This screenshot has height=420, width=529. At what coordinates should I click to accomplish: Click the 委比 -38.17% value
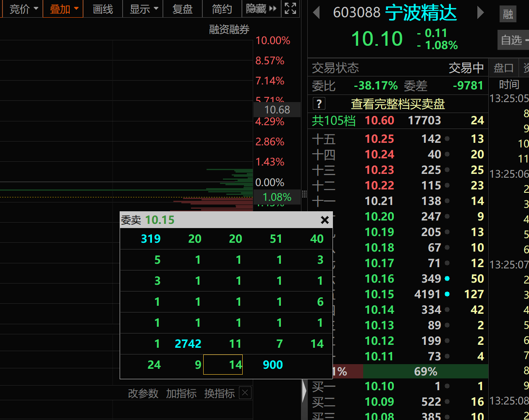(x=376, y=86)
